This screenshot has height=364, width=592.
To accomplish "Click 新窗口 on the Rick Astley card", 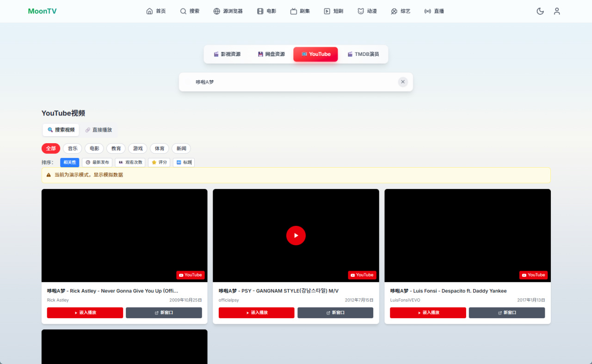I will click(x=164, y=313).
